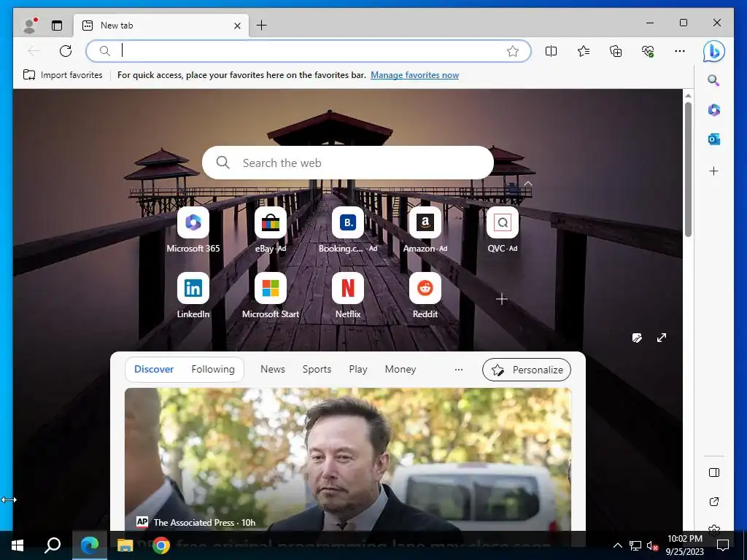Close the New tab tab

coord(237,26)
